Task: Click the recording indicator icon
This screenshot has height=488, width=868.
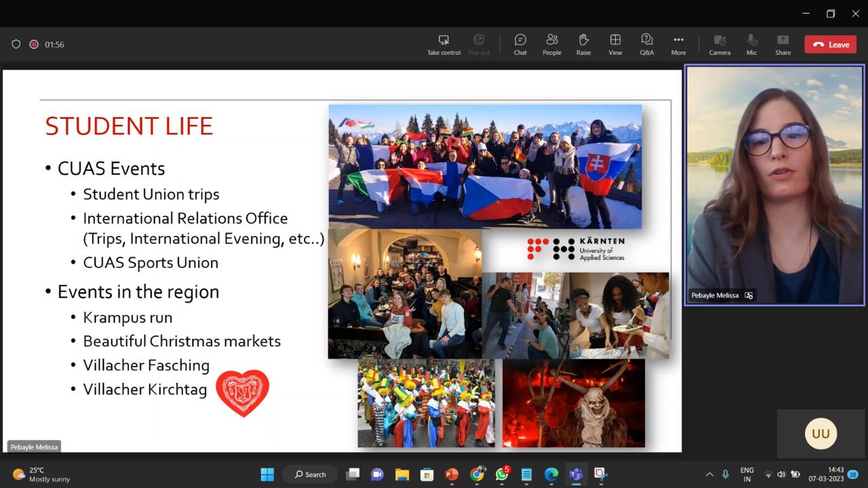Action: click(34, 45)
